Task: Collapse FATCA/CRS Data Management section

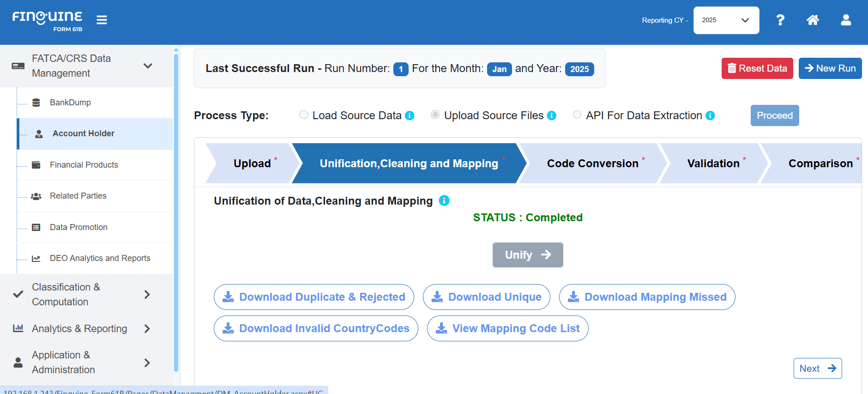Action: pos(148,66)
